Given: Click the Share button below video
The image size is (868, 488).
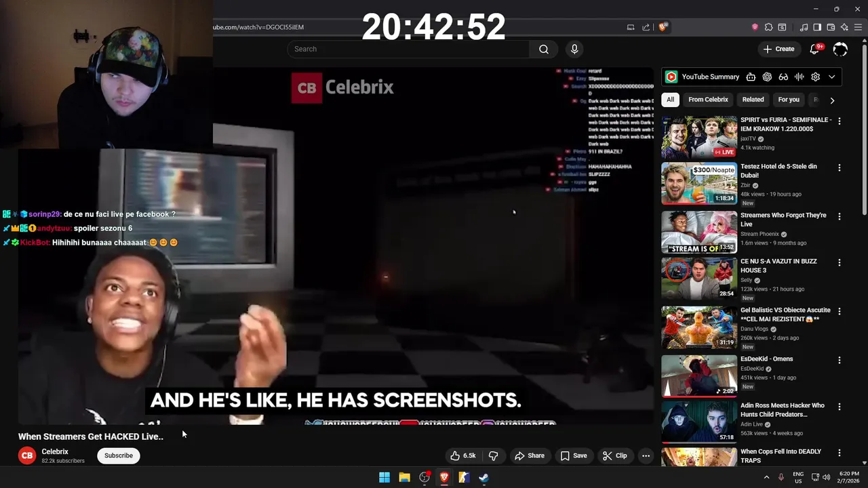Looking at the screenshot, I should click(x=529, y=455).
